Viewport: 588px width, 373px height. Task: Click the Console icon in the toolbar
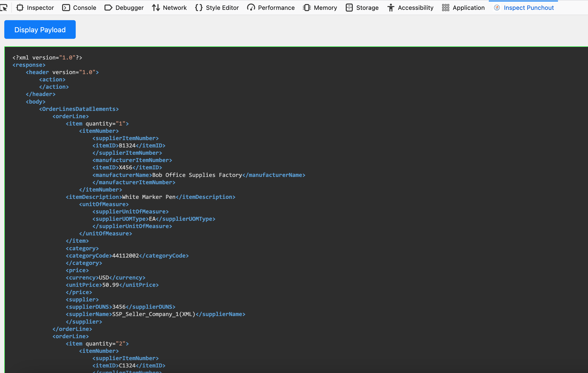pos(66,8)
